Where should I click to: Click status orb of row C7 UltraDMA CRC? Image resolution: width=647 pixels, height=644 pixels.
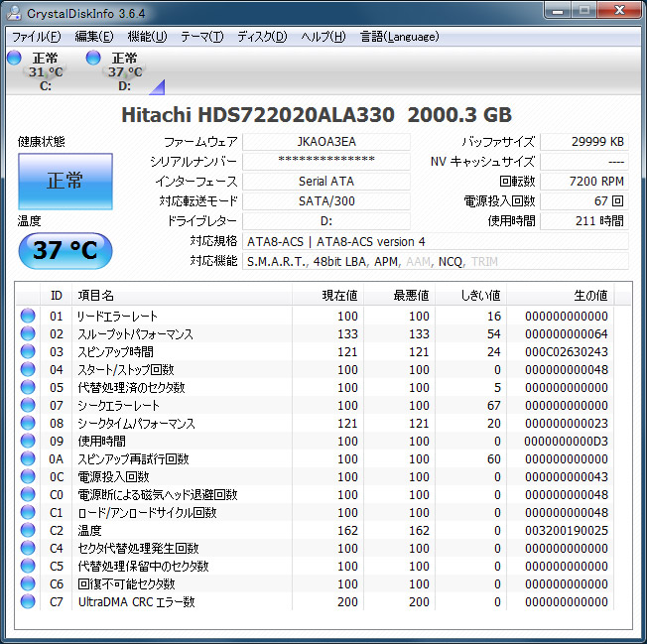[x=28, y=602]
